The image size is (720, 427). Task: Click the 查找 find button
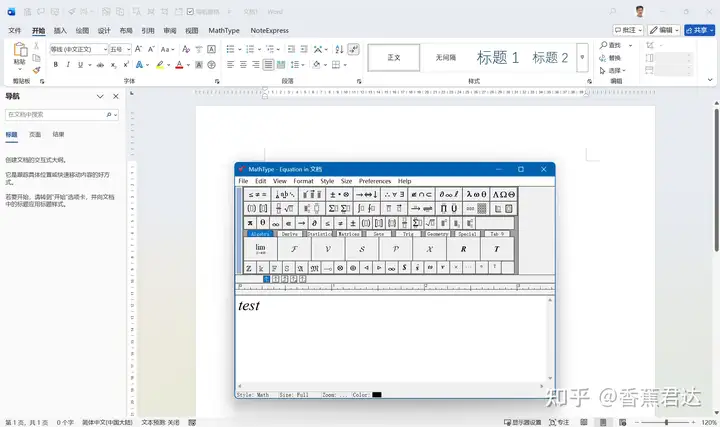611,45
